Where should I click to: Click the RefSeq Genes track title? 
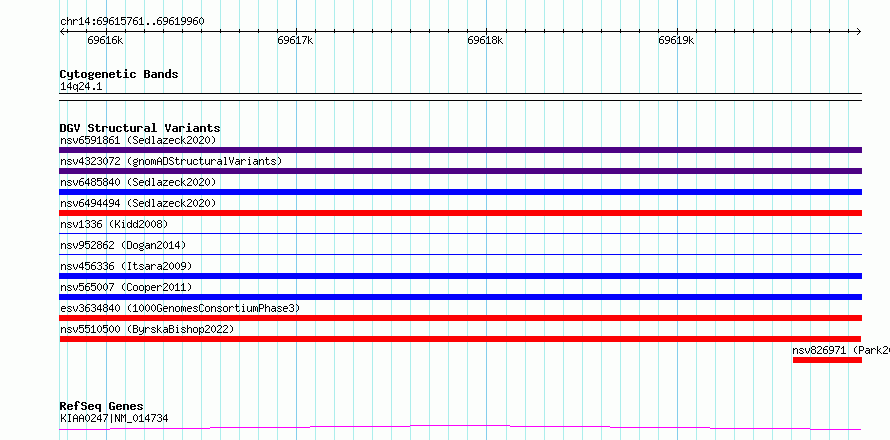point(101,407)
